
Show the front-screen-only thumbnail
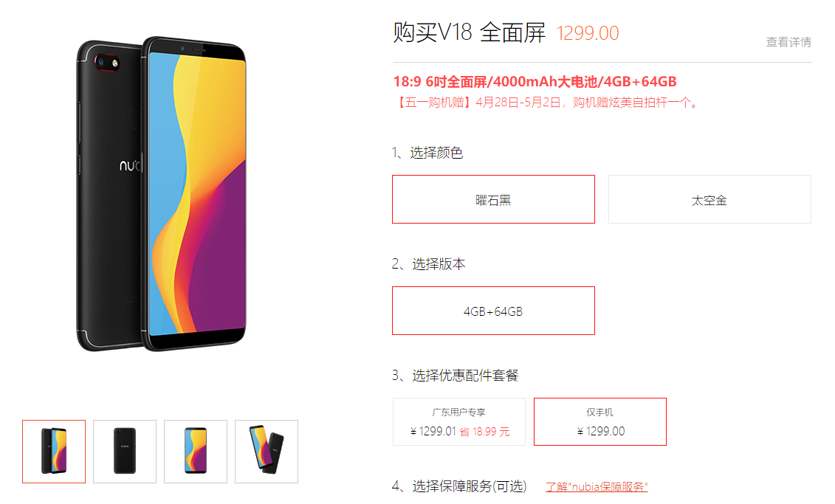[x=196, y=452]
